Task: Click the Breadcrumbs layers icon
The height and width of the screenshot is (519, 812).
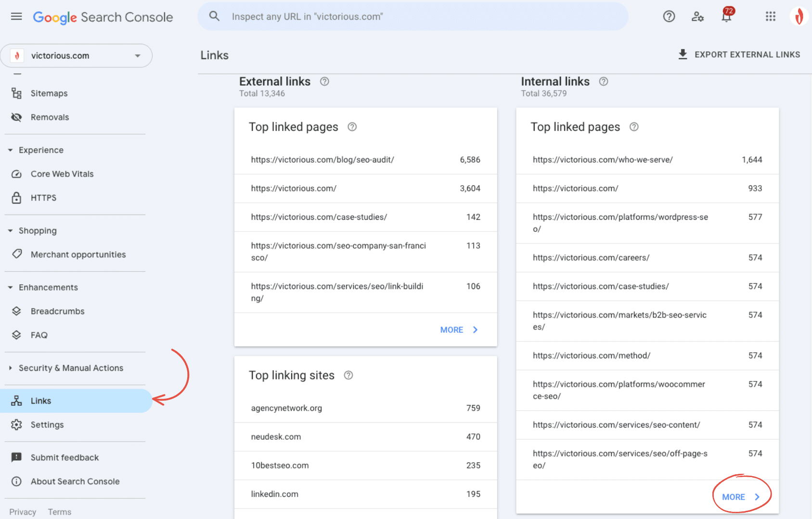Action: [16, 311]
